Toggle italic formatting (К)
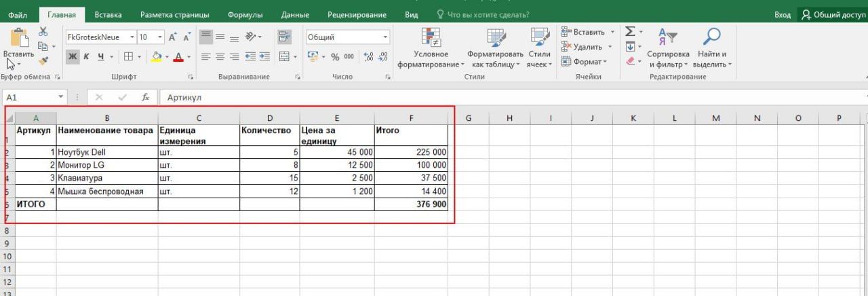Viewport: 868px width, 296px height. [x=87, y=56]
